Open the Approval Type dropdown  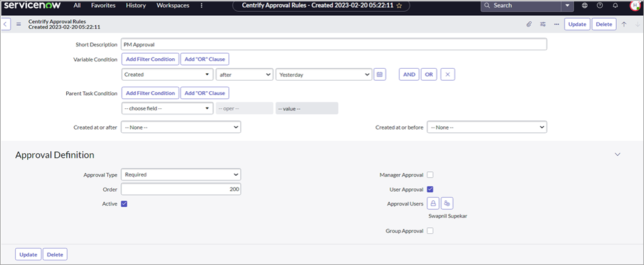click(x=181, y=175)
